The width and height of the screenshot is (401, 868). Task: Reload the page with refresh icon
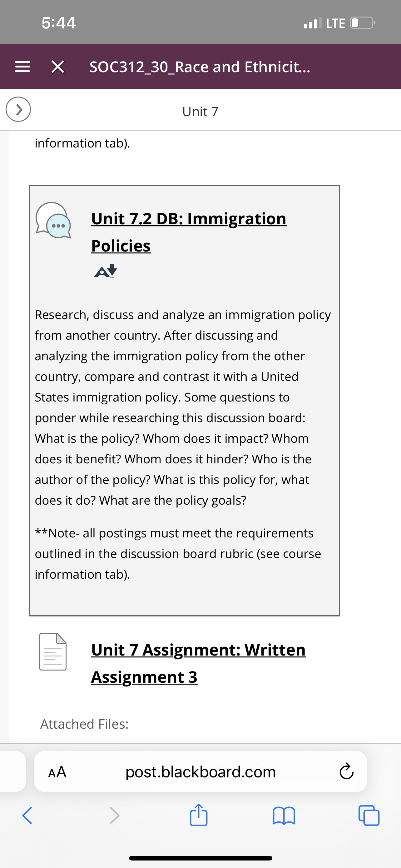click(x=346, y=772)
